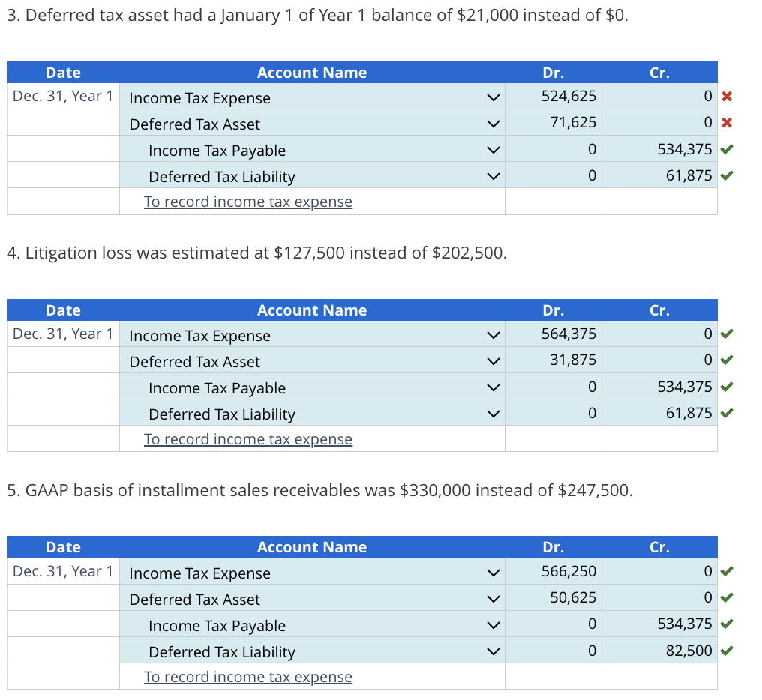Image resolution: width=762 pixels, height=700 pixels.
Task: Click the red X beside entry 3 Income Tax Expense
Action: [725, 97]
